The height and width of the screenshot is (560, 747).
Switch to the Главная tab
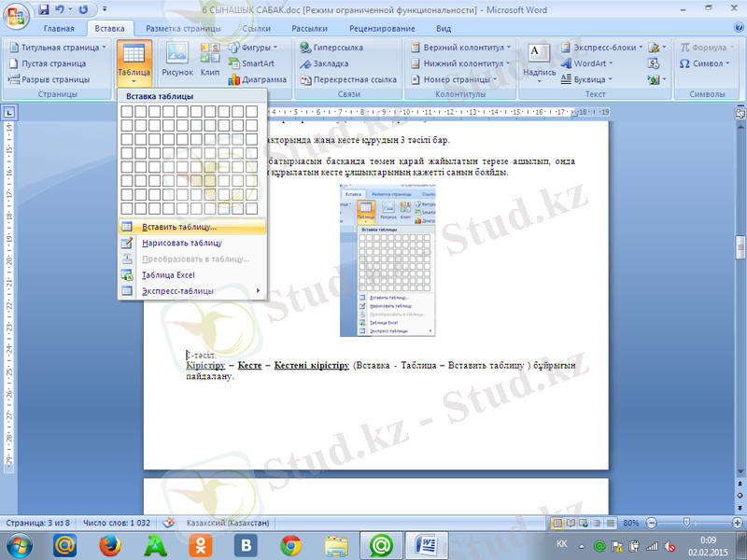58,29
